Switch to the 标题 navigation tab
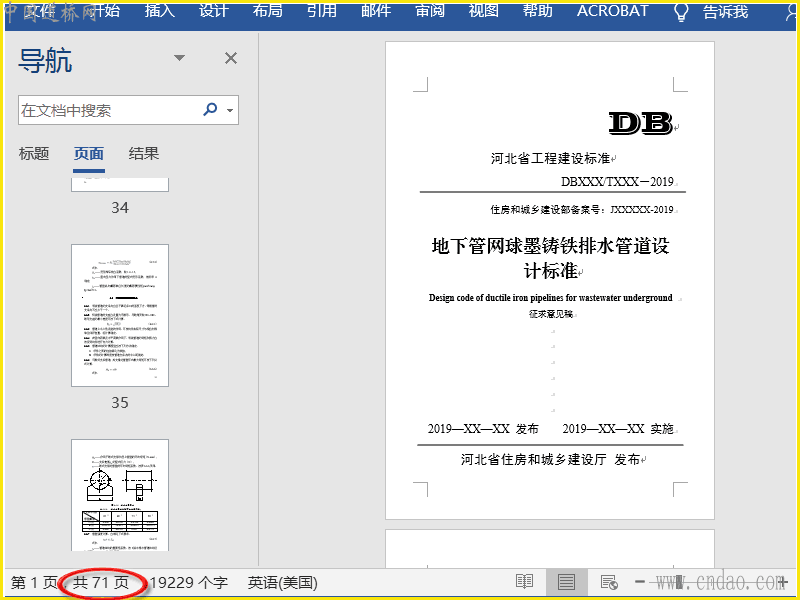This screenshot has width=800, height=600. (x=34, y=153)
